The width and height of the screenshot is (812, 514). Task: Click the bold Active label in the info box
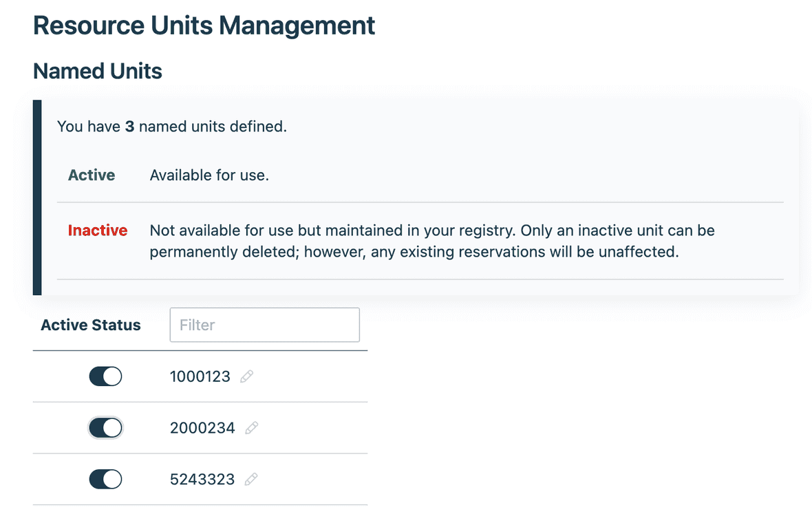click(x=92, y=175)
